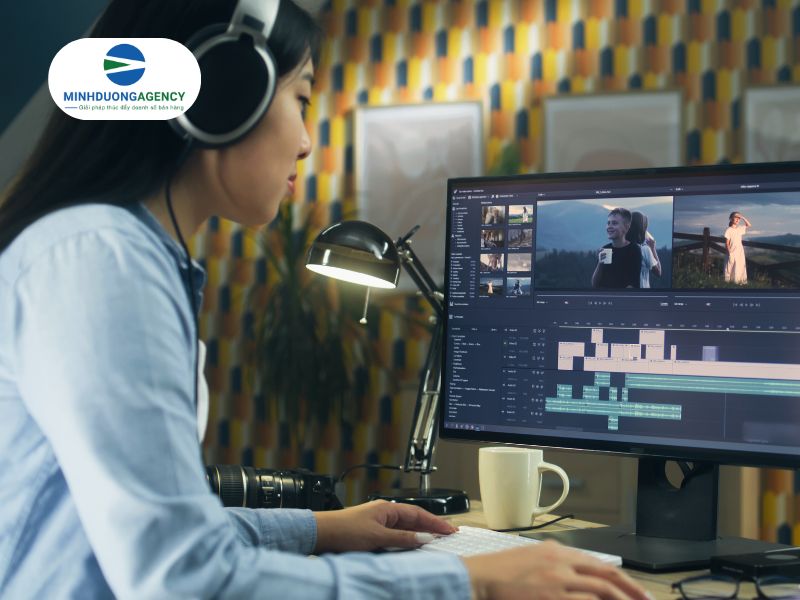Viewport: 800px width, 600px height.
Task: Select the woman-in-dress clip thumbnail in the media bin
Action: click(x=522, y=214)
